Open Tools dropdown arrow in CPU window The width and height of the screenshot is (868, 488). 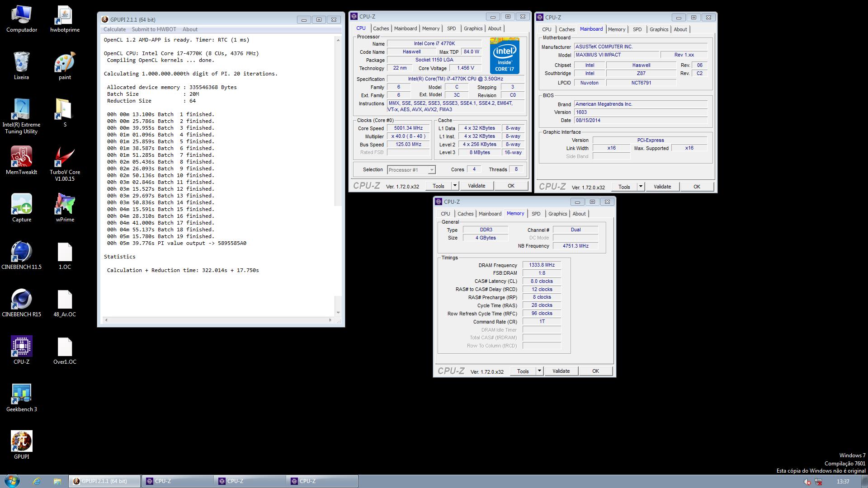(x=455, y=186)
